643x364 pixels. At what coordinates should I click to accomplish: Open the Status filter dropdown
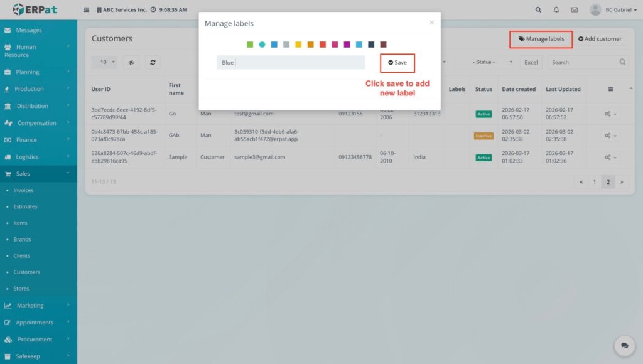485,62
